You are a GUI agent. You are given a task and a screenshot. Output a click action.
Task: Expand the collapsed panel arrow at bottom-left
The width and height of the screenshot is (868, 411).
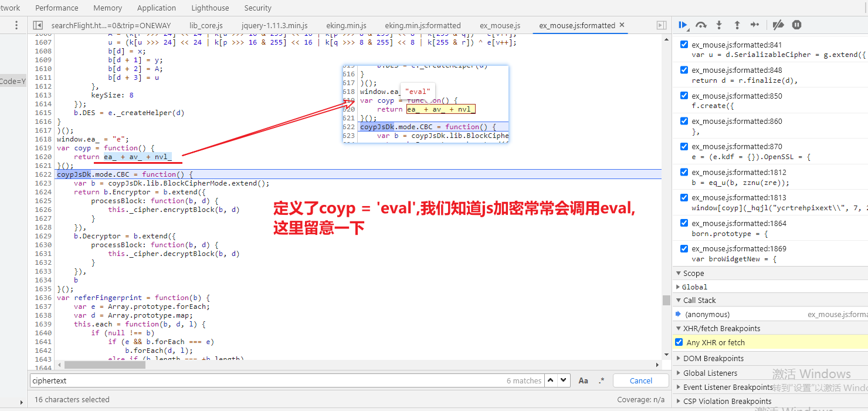click(22, 403)
